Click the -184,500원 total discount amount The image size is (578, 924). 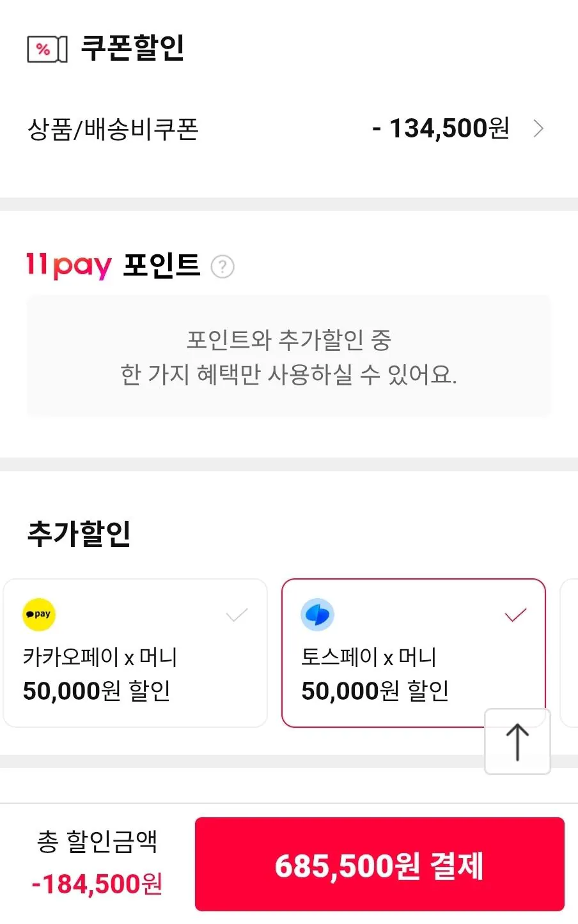click(97, 884)
